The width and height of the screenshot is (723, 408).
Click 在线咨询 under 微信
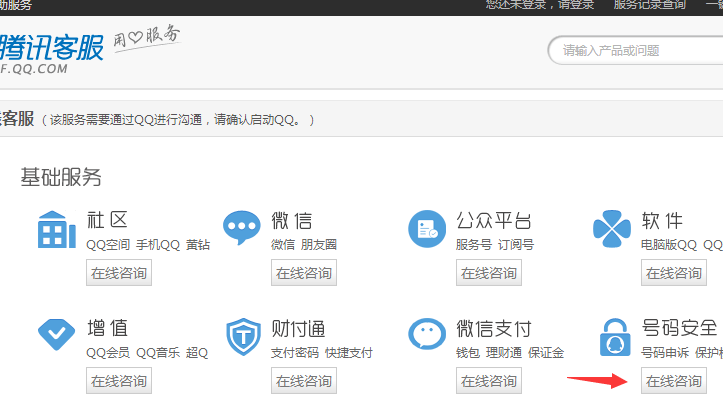pyautogui.click(x=304, y=272)
